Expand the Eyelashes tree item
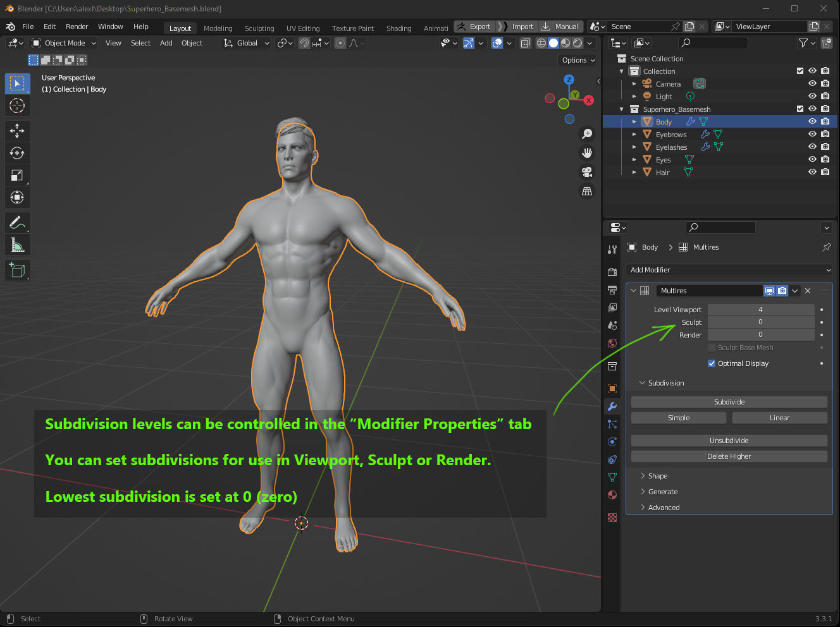Image resolution: width=840 pixels, height=627 pixels. (x=634, y=147)
